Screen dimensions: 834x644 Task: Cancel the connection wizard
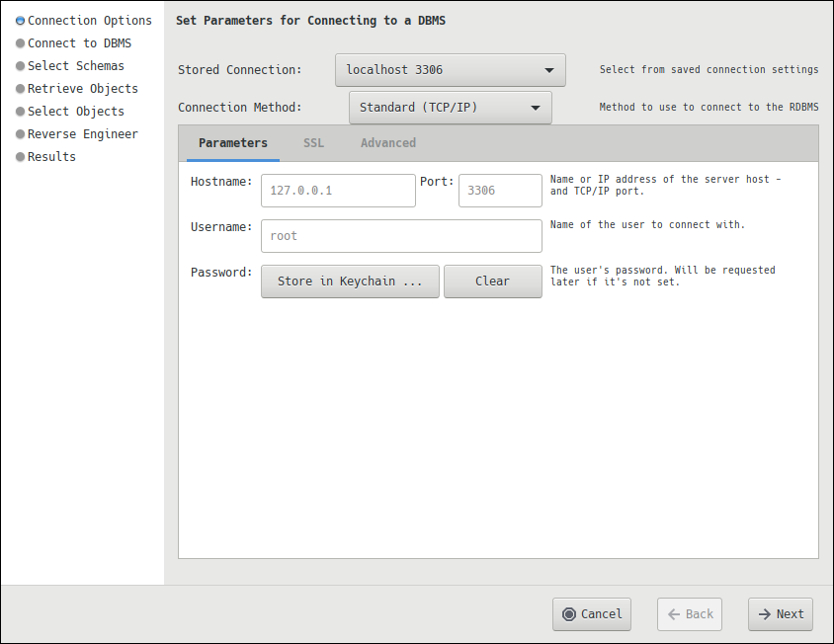pos(591,613)
